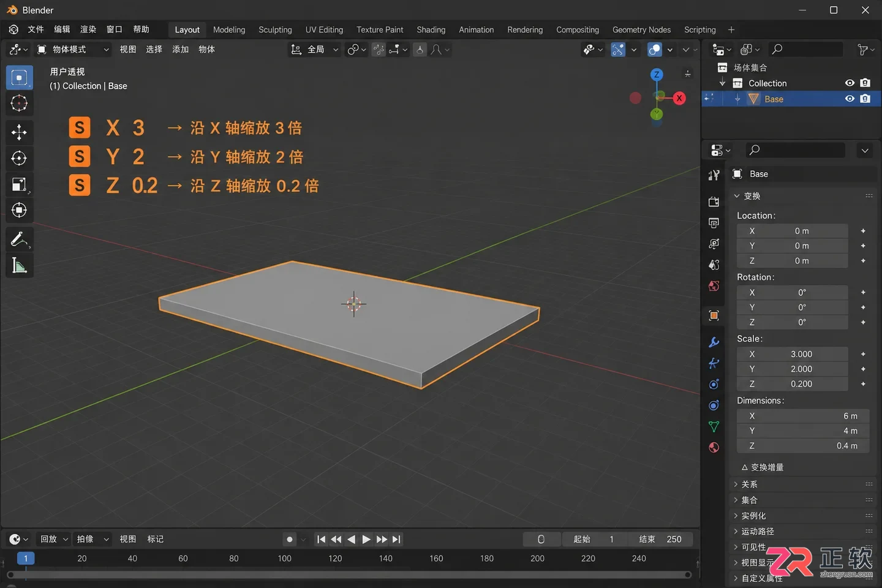This screenshot has height=588, width=882.
Task: Open the 编辑 menu
Action: [x=62, y=29]
